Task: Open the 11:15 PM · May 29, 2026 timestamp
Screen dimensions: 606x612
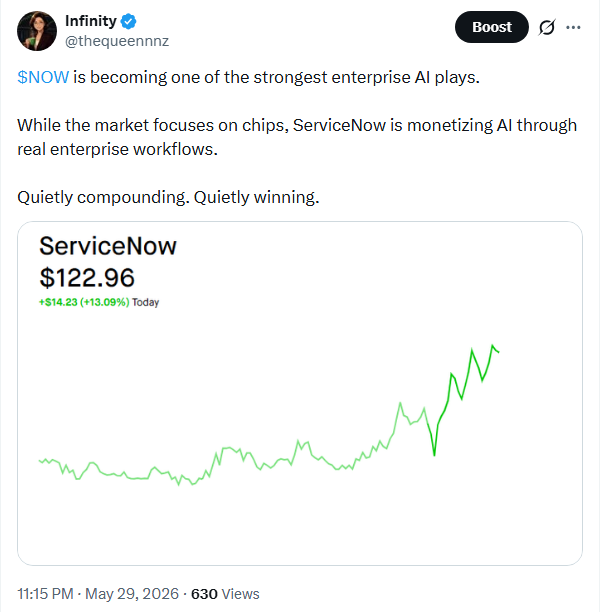Action: (98, 594)
